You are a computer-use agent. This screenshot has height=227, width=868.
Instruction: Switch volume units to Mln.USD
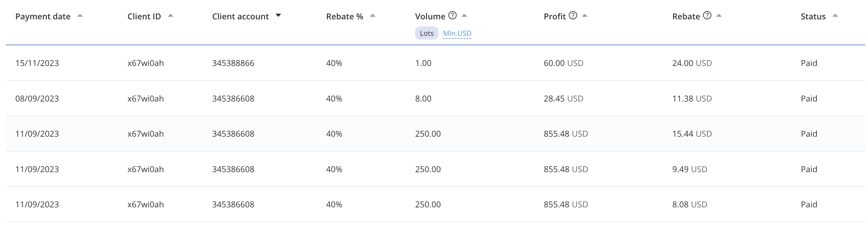457,33
